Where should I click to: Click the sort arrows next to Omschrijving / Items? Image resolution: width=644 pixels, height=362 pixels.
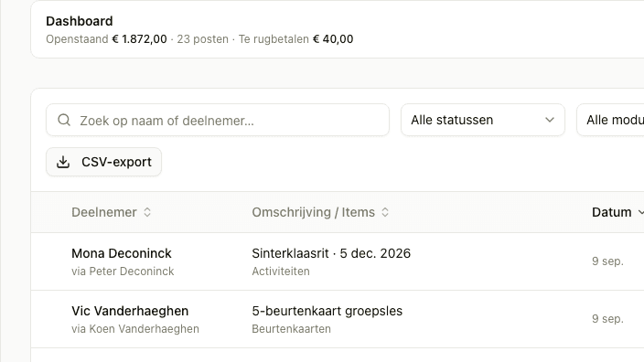(x=385, y=212)
